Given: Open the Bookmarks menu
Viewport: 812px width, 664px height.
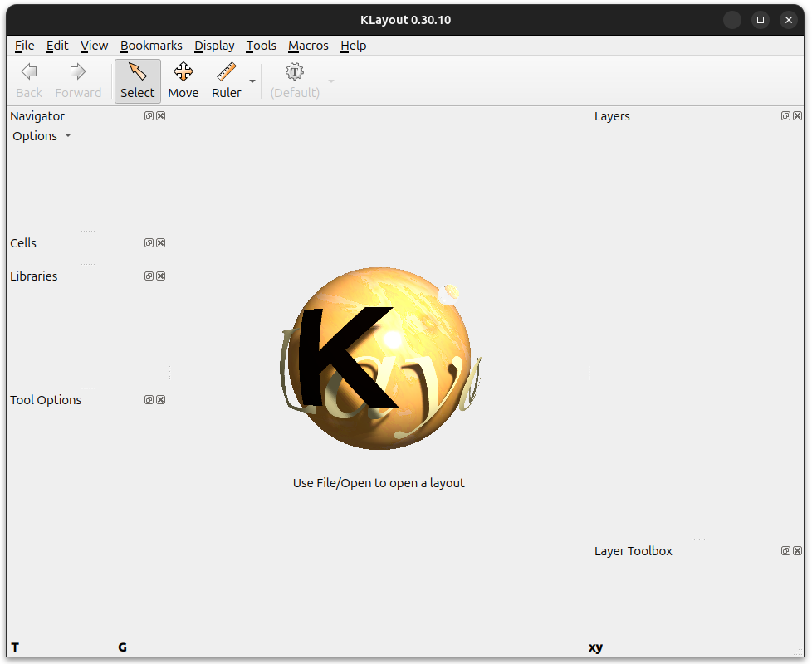Looking at the screenshot, I should pyautogui.click(x=151, y=46).
